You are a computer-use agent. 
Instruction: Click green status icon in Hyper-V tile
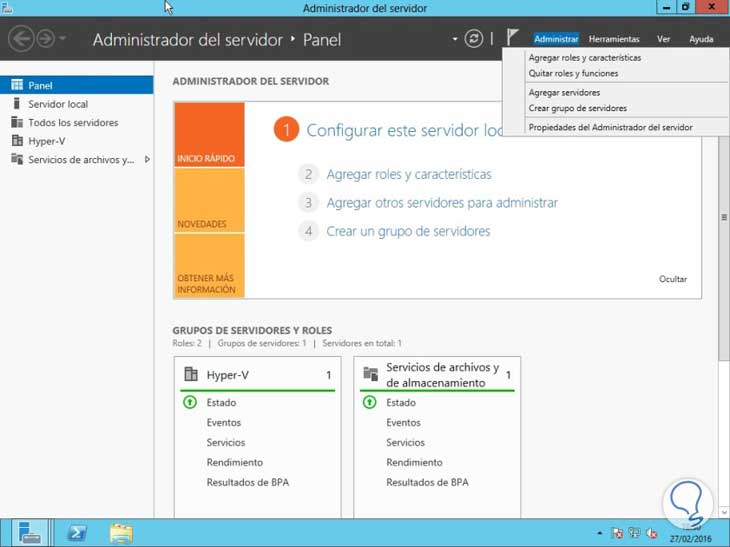[x=190, y=402]
